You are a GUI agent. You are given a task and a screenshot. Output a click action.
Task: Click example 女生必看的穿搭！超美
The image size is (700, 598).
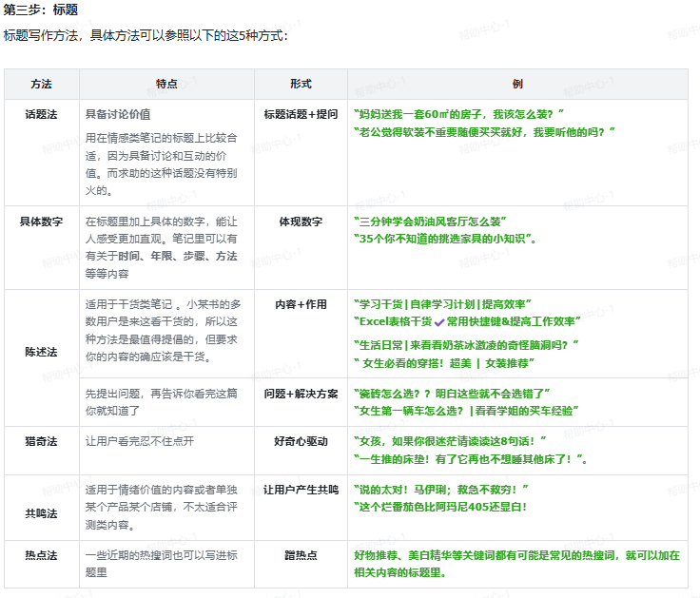444,363
